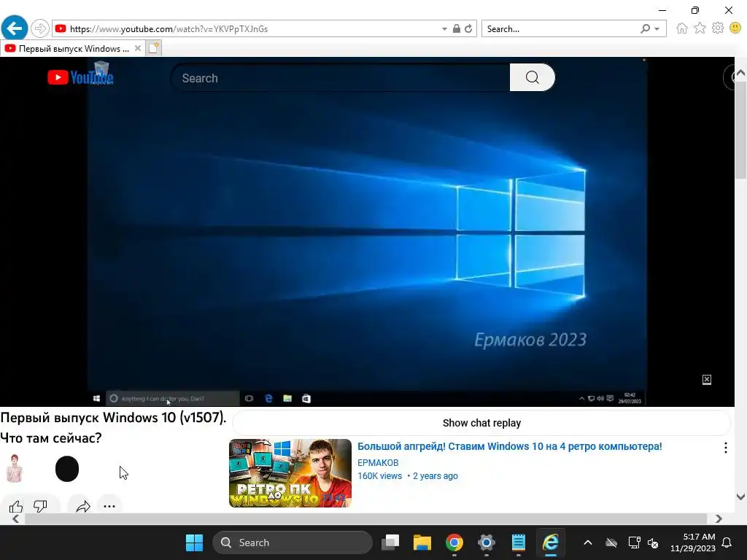Open three-dot menu for suggested video
Viewport: 747px width, 560px height.
pos(725,447)
